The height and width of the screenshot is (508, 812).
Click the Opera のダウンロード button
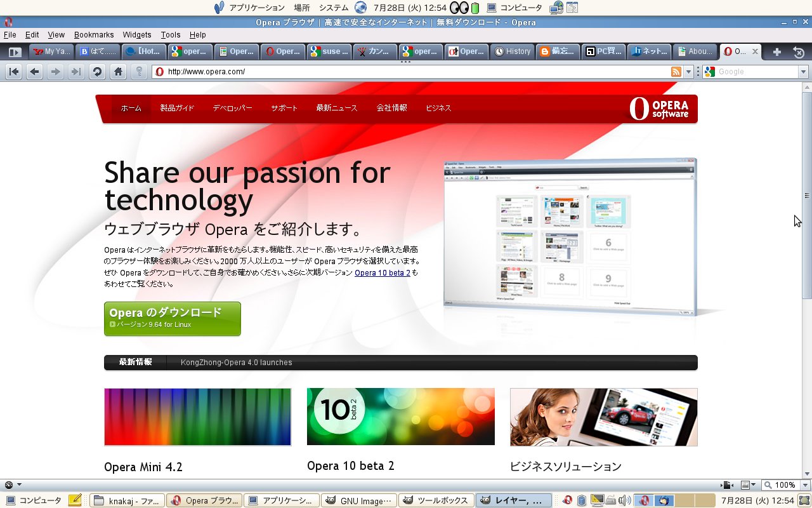pos(173,318)
